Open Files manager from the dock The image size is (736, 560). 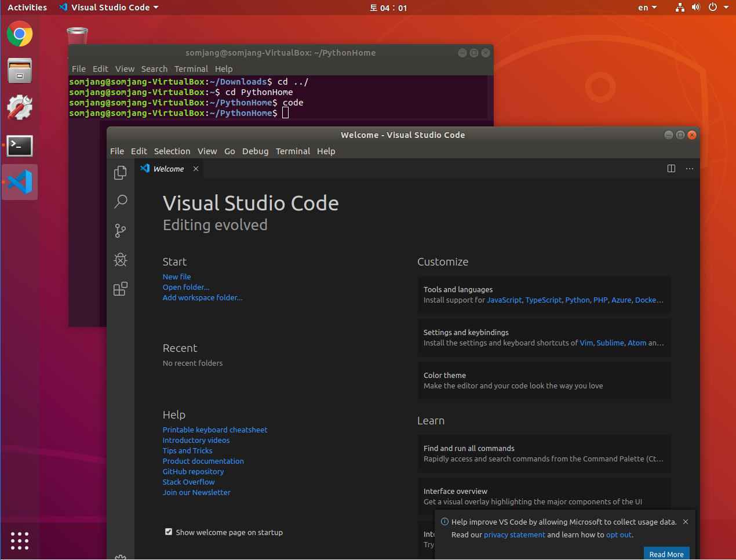(x=20, y=71)
